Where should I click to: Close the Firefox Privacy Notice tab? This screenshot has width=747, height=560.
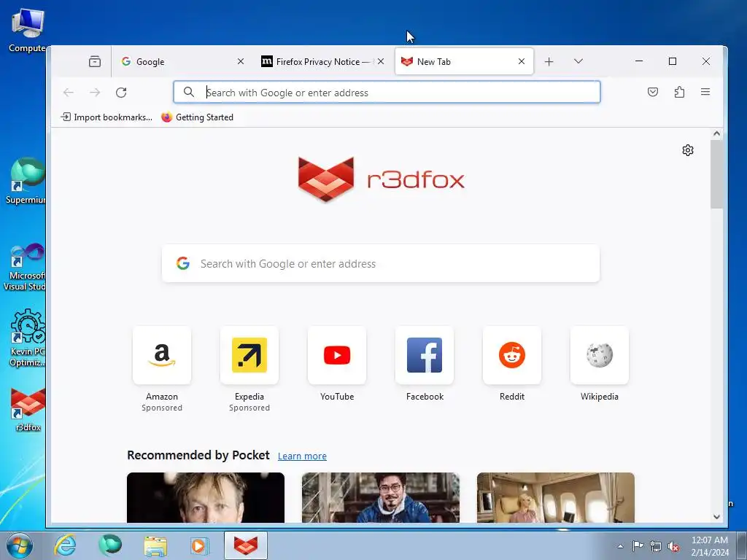click(381, 61)
